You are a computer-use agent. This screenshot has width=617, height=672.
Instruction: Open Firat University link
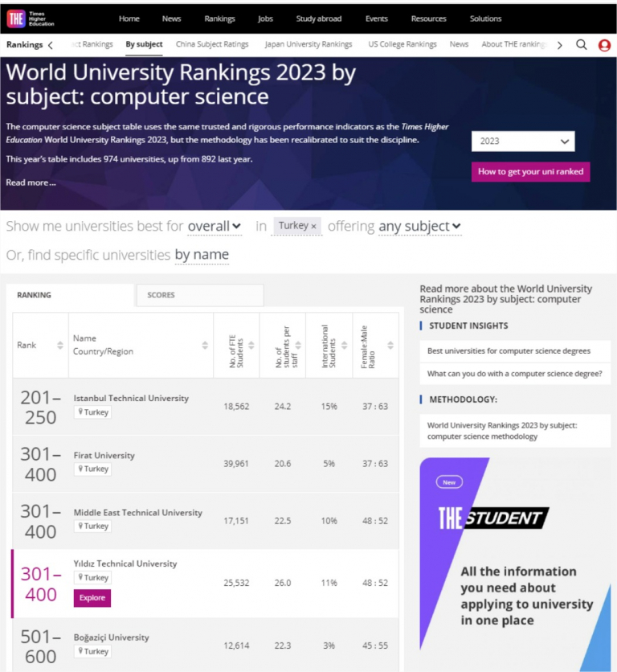click(x=104, y=455)
